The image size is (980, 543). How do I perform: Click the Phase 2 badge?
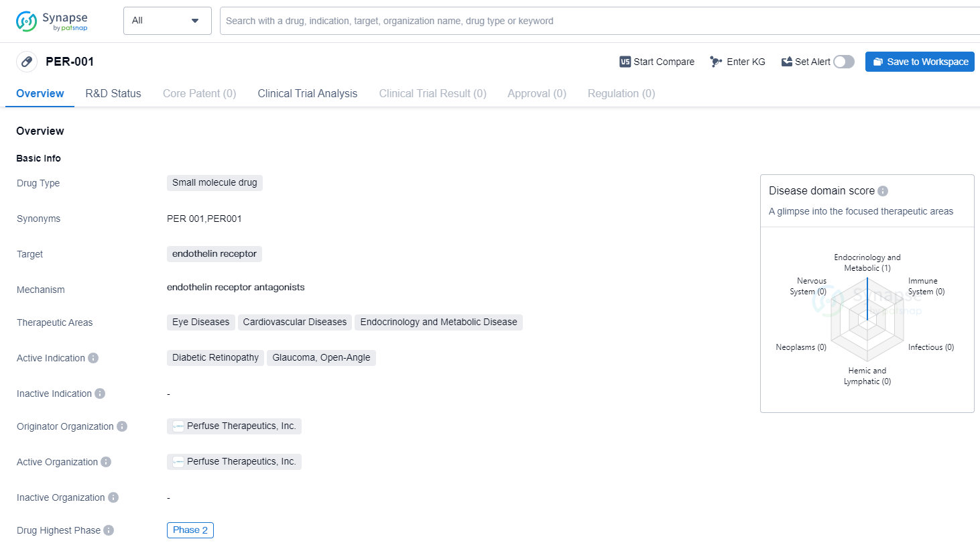tap(190, 530)
